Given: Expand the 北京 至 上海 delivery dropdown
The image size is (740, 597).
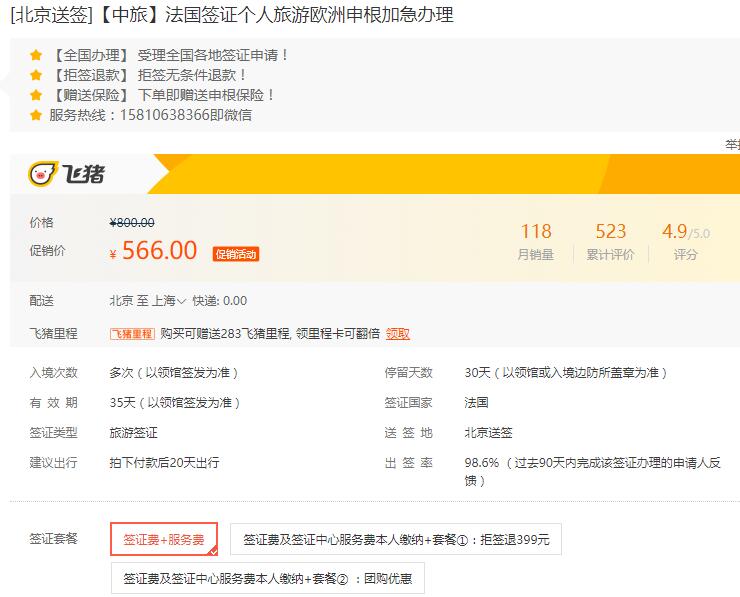Looking at the screenshot, I should (148, 301).
